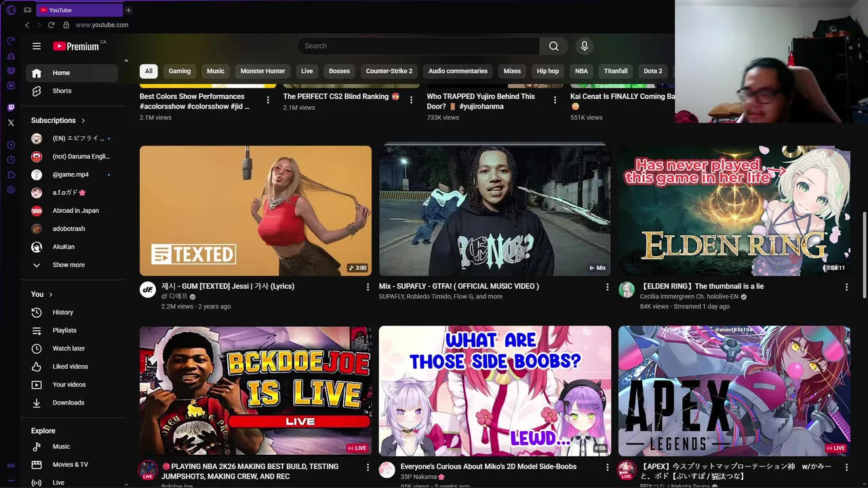
Task: Click the page vertical scrollbar
Action: coord(864,254)
